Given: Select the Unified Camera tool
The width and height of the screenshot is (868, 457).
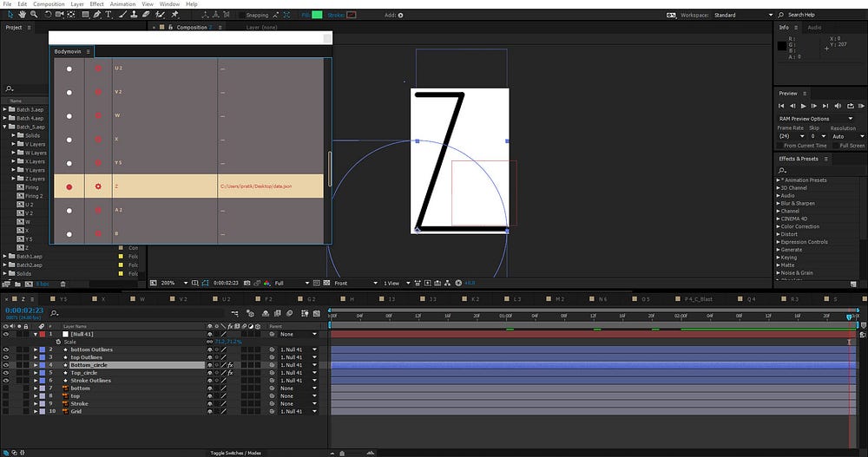Looking at the screenshot, I should 59,15.
